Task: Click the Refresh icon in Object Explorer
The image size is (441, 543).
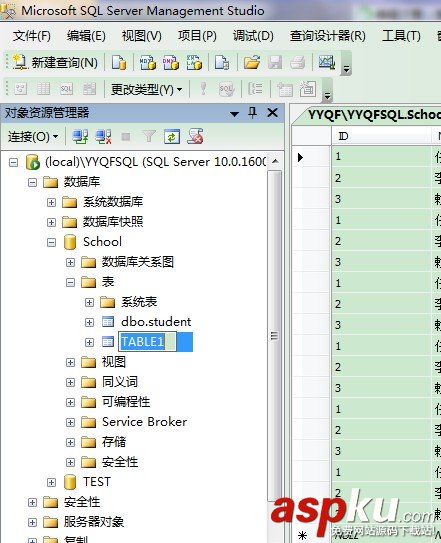Action: coord(172,136)
